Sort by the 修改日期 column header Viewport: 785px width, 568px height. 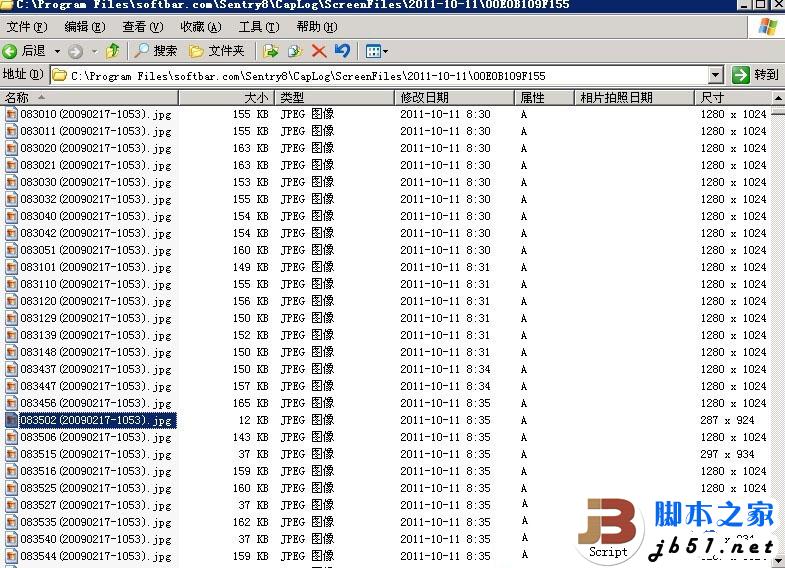455,97
